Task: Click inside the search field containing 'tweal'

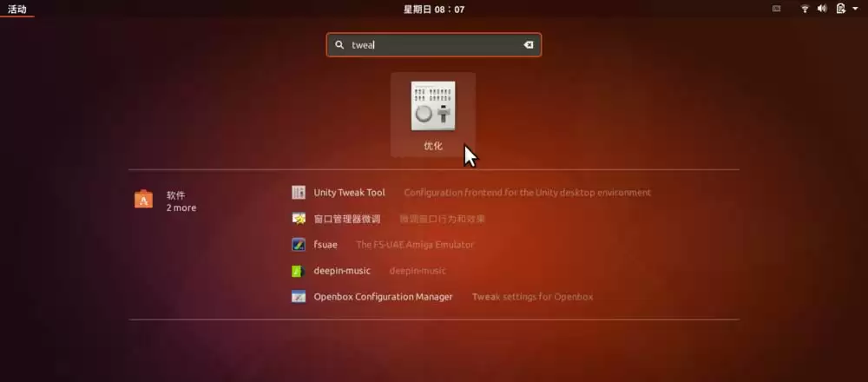Action: [x=433, y=45]
